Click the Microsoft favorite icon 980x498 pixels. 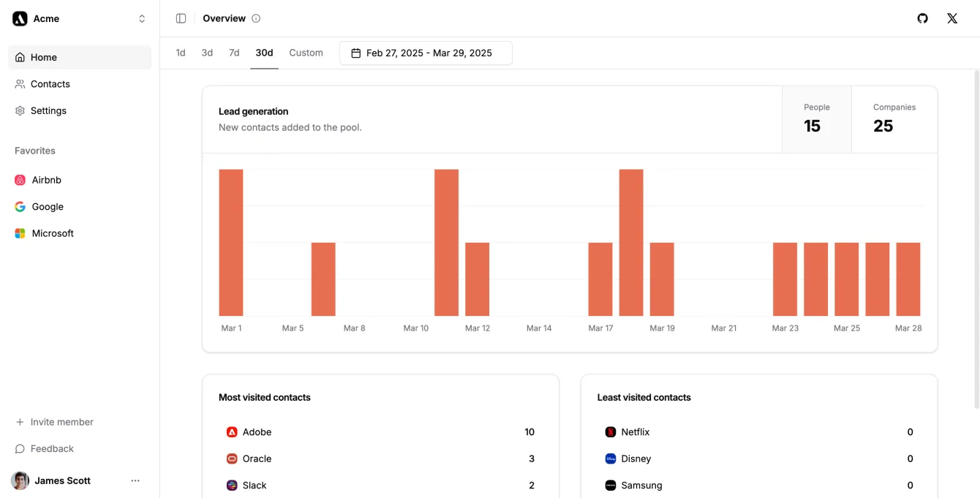(x=20, y=233)
